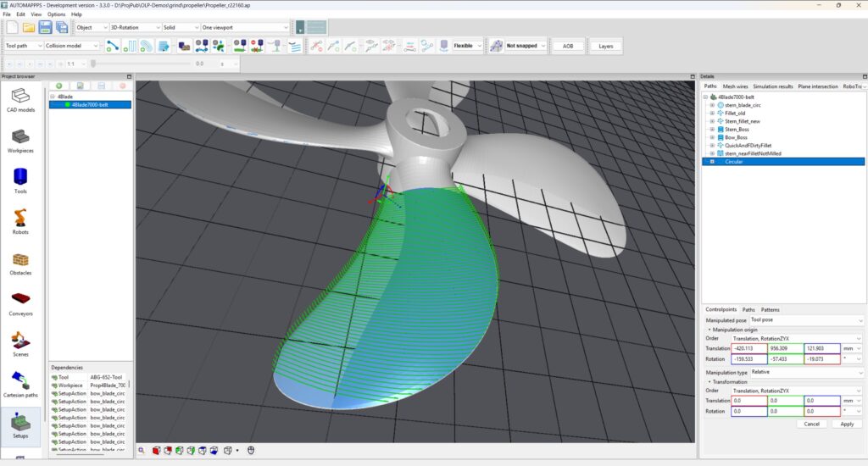Viewport: 868px width, 466px height.
Task: Expand the Stern_Boss tree node
Action: click(712, 129)
